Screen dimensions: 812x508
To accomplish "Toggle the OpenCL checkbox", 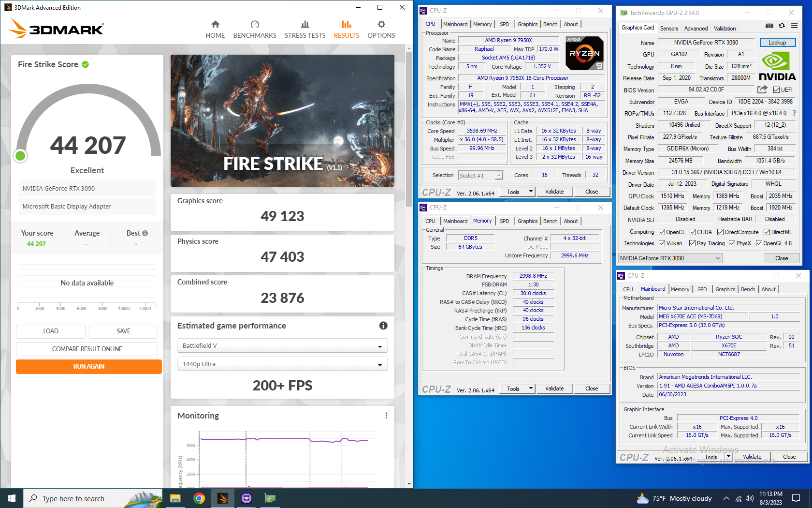I will click(662, 232).
